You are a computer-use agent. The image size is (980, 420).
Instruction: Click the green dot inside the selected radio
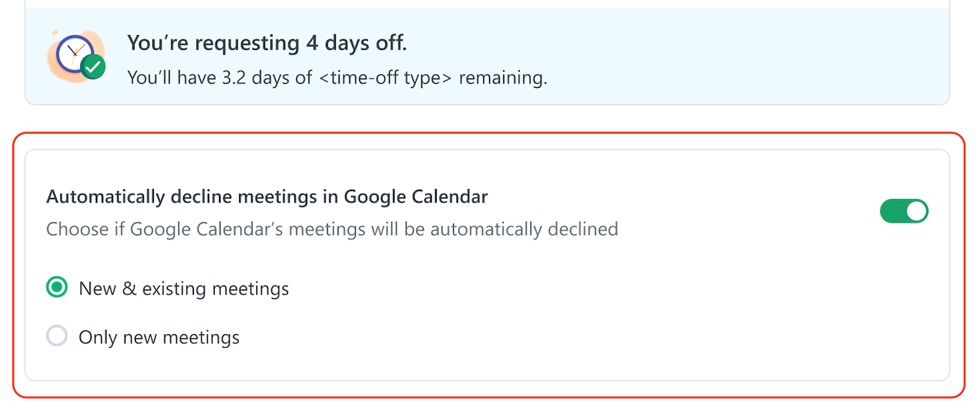point(57,288)
